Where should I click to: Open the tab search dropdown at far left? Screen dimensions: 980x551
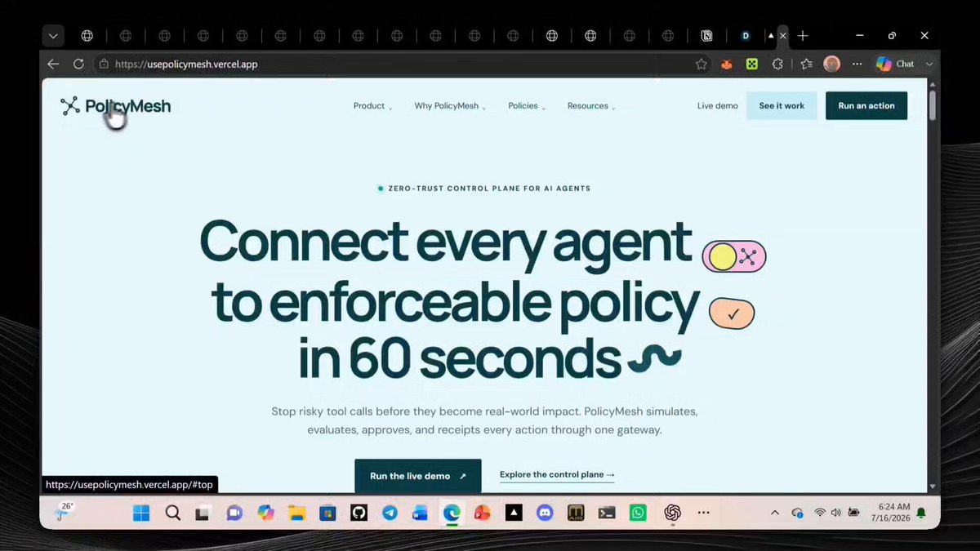click(53, 36)
